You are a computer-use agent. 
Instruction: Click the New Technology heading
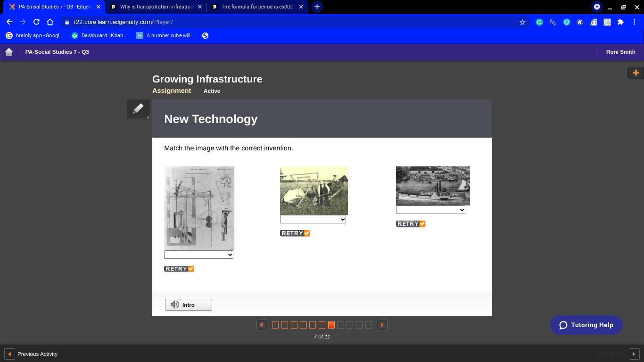point(211,119)
